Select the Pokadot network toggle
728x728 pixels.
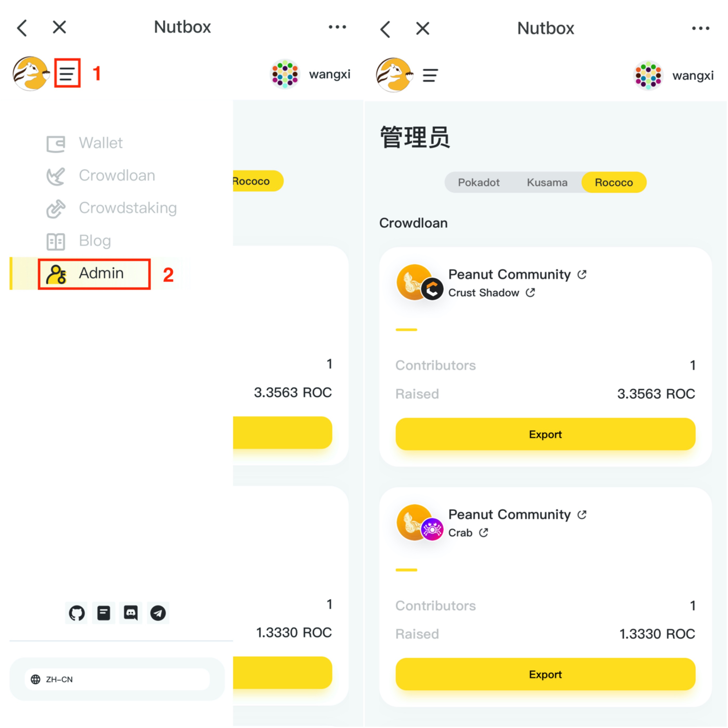(x=479, y=182)
